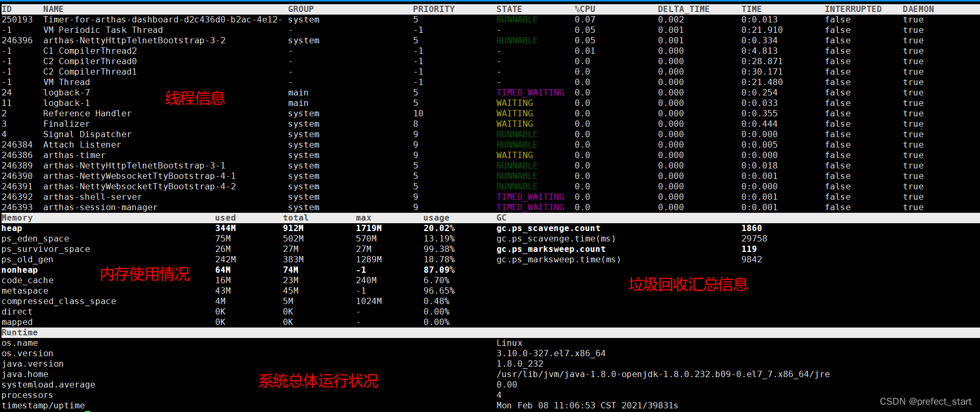Viewport: 980px width, 412px height.
Task: Click the code_cache row label
Action: tap(28, 281)
